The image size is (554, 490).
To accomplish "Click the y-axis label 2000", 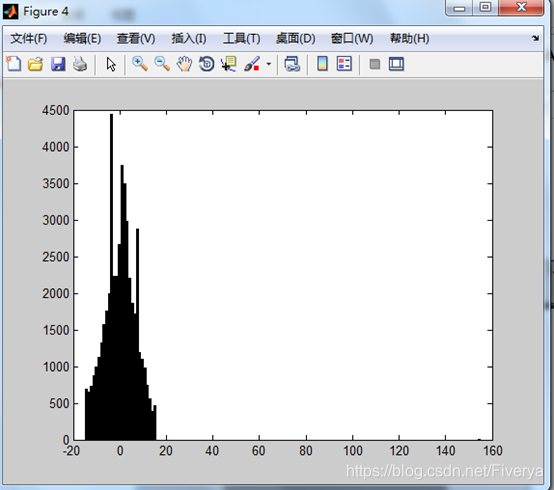I will pos(55,294).
